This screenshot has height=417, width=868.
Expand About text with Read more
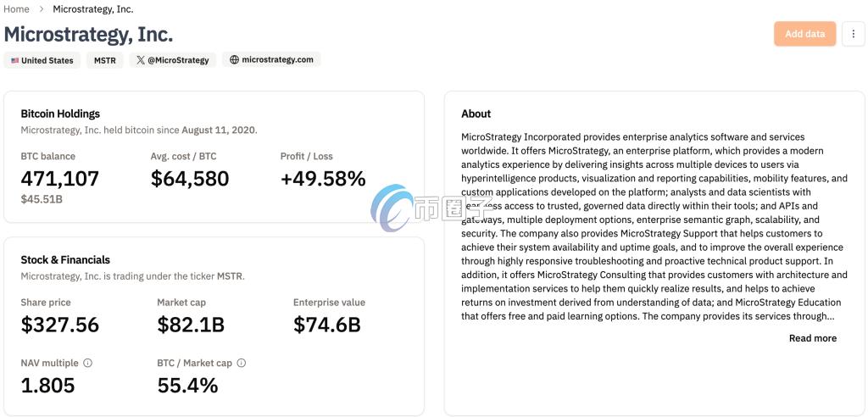813,338
